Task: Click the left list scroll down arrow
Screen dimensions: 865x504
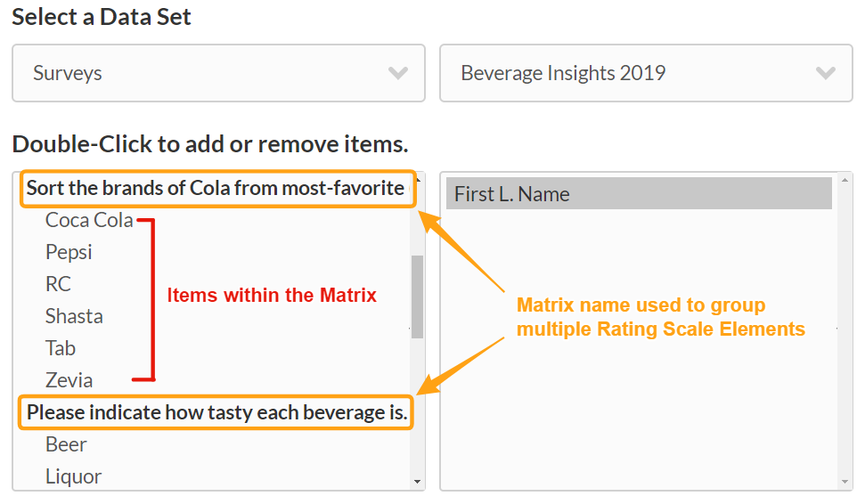Action: pos(417,482)
